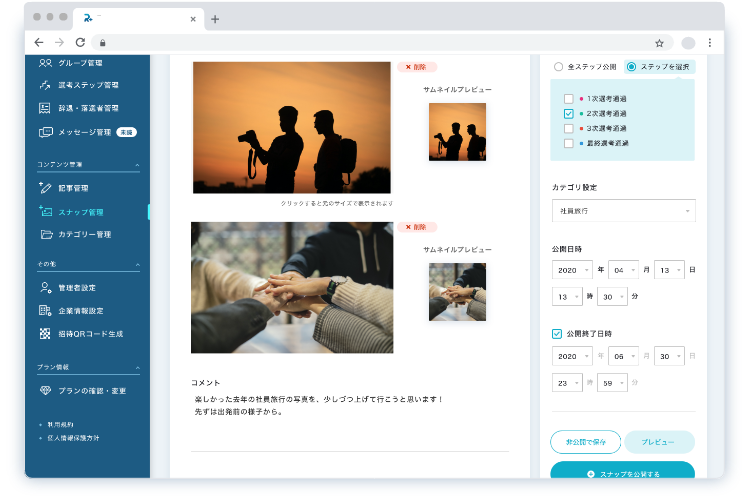Viewport: 749px width, 503px height.
Task: Open the 社員旅行 category dropdown
Action: pyautogui.click(x=623, y=211)
